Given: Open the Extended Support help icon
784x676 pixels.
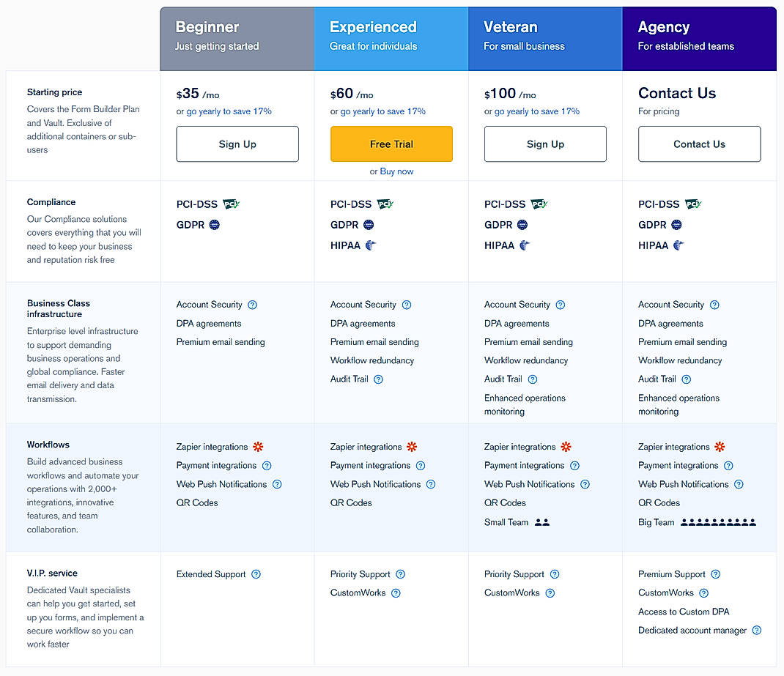Looking at the screenshot, I should pyautogui.click(x=255, y=574).
